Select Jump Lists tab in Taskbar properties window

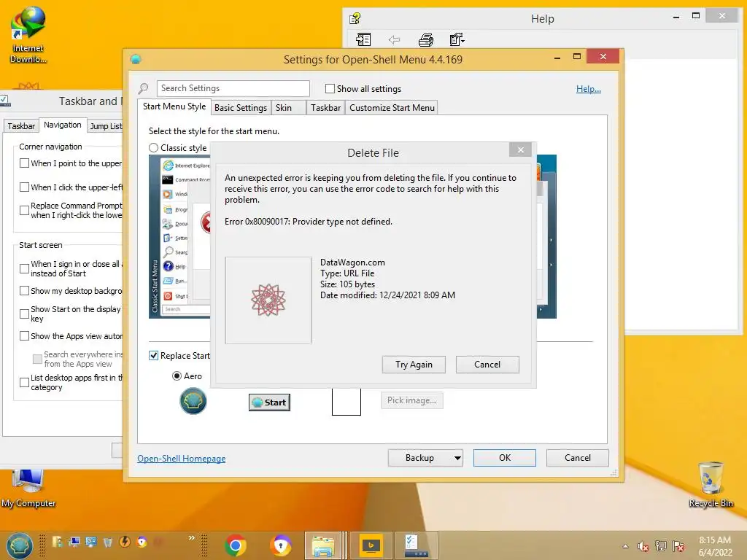point(106,126)
